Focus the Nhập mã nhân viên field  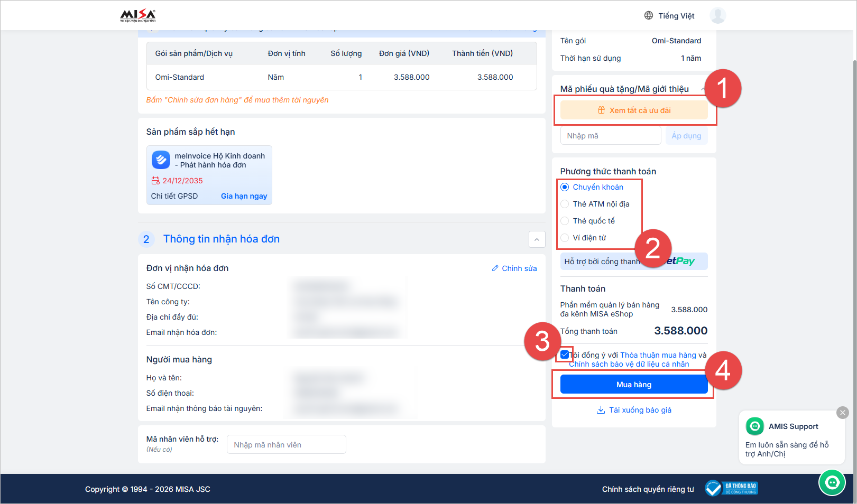point(287,445)
